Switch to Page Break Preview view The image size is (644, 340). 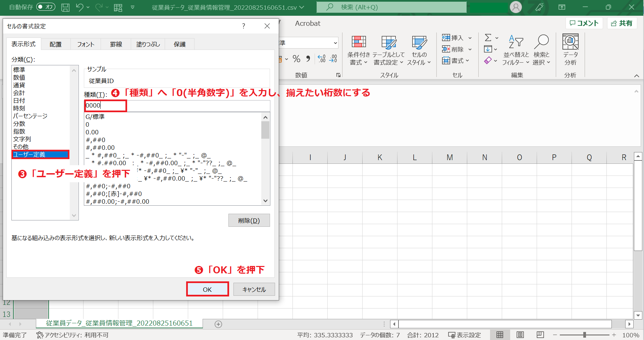tap(540, 335)
